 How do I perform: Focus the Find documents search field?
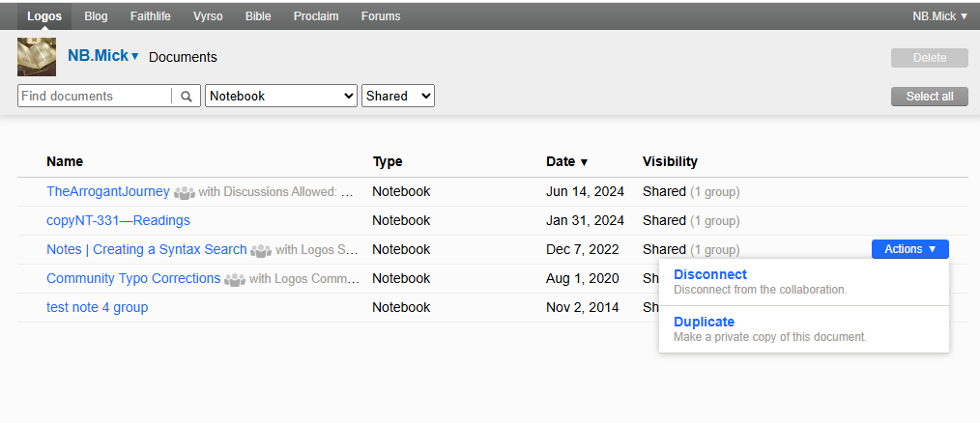click(x=95, y=97)
